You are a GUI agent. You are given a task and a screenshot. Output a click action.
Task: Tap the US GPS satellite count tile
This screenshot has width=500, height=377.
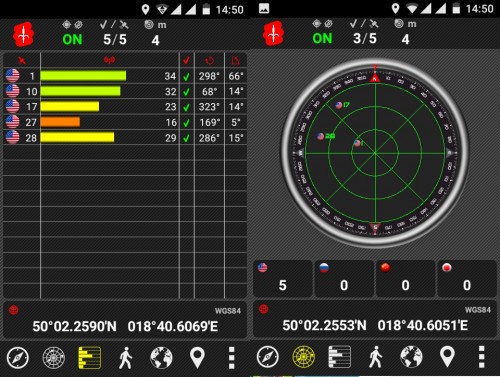[283, 279]
